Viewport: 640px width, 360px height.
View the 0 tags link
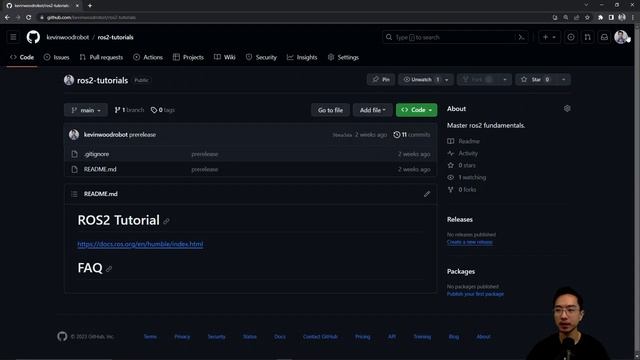click(162, 110)
